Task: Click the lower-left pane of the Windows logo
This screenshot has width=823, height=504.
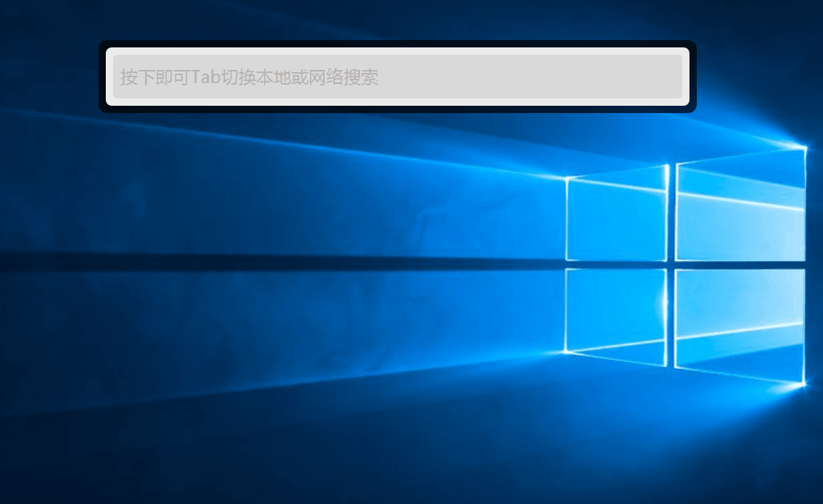Action: [x=617, y=314]
